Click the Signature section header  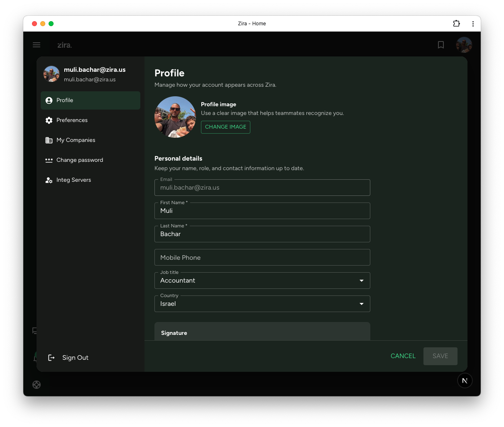coord(174,333)
